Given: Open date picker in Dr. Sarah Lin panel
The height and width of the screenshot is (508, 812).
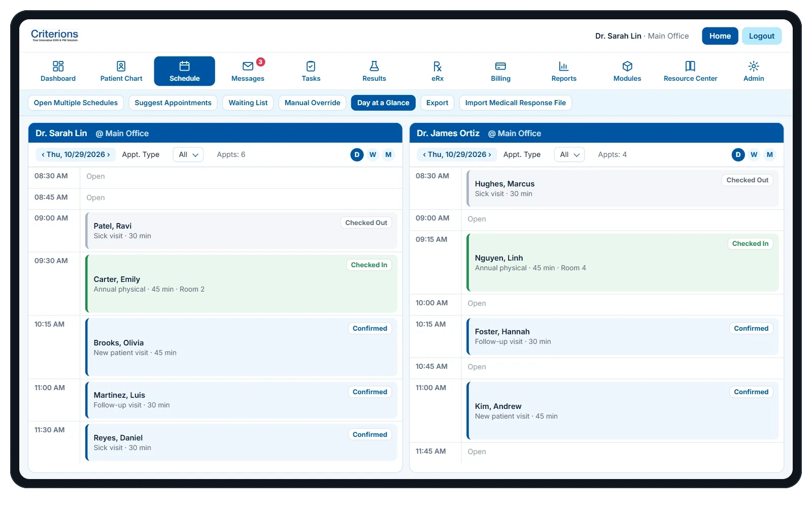Looking at the screenshot, I should pos(76,155).
